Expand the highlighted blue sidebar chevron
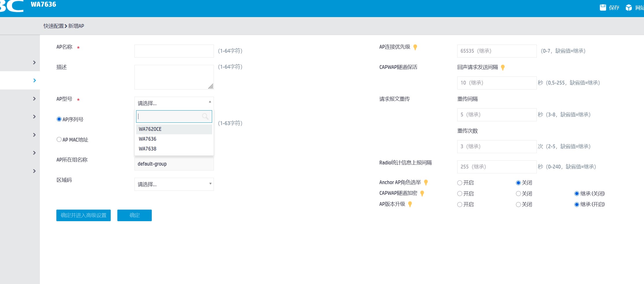 [x=34, y=80]
